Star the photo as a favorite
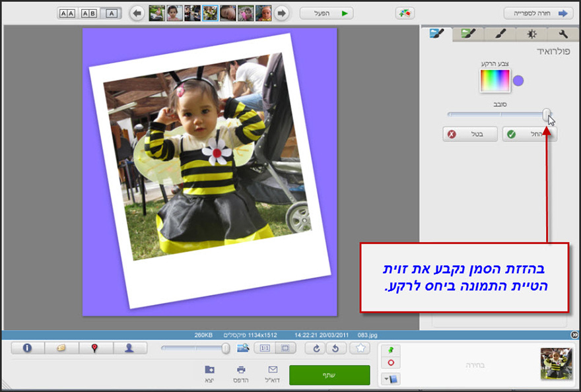581x392 pixels. [360, 348]
